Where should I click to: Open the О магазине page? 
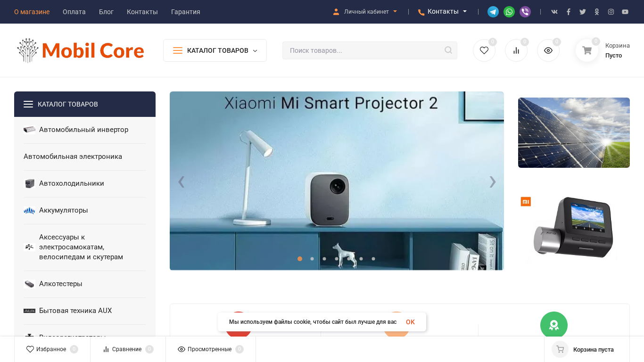click(32, 12)
